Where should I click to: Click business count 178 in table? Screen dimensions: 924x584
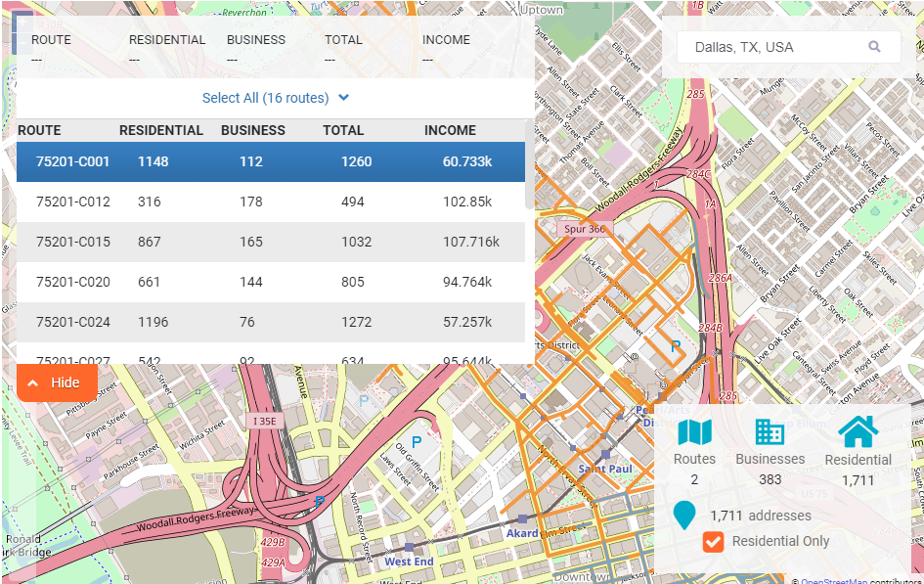tap(251, 202)
